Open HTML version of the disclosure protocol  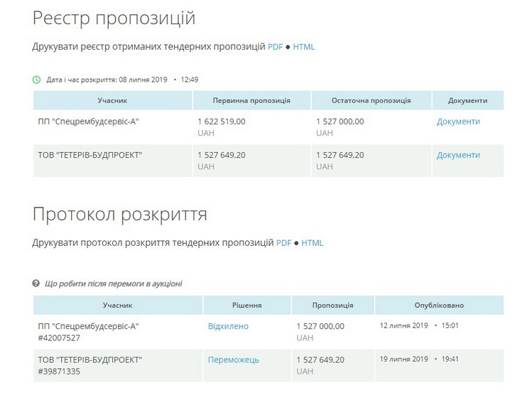point(312,242)
